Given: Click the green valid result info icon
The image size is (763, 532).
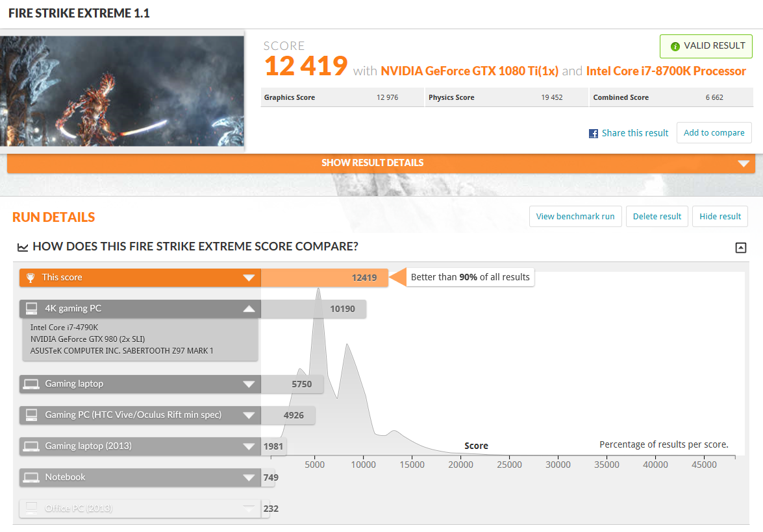Looking at the screenshot, I should pos(675,47).
